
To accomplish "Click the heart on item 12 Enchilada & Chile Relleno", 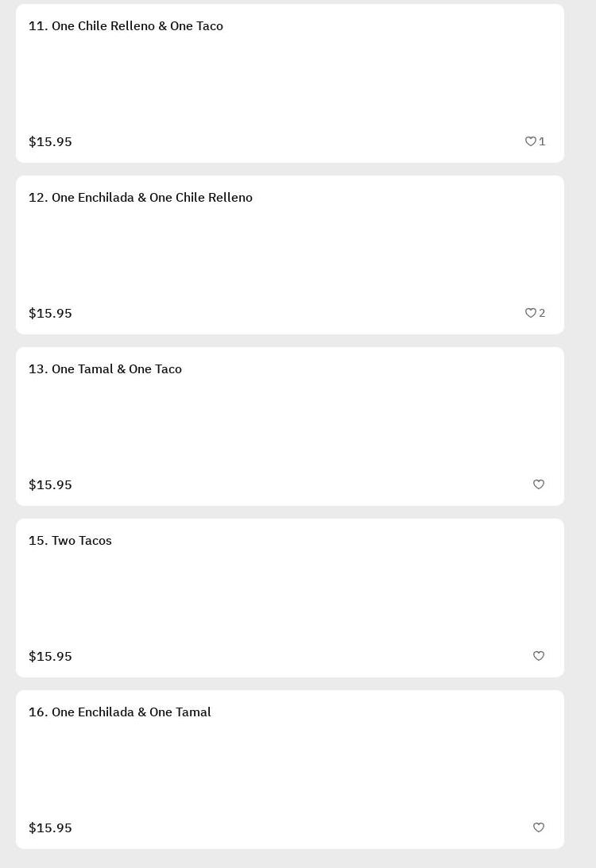I will [x=531, y=313].
